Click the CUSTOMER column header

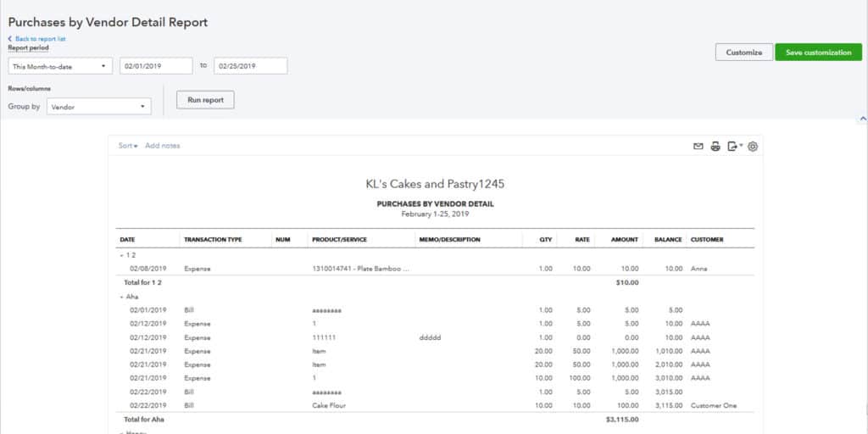[x=707, y=240]
